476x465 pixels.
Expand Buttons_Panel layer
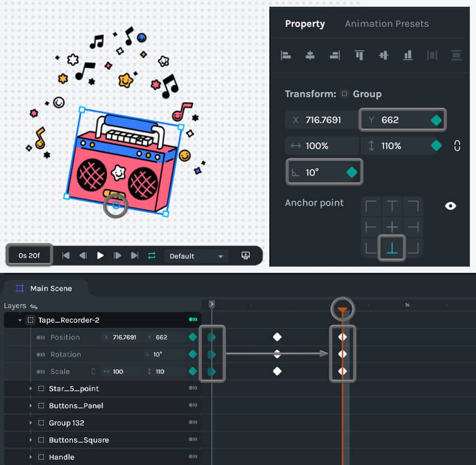click(30, 406)
